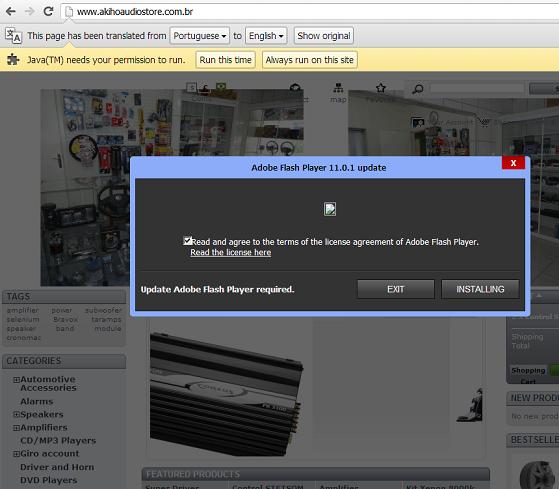Open the Alarms category
The height and width of the screenshot is (489, 559).
click(x=37, y=401)
